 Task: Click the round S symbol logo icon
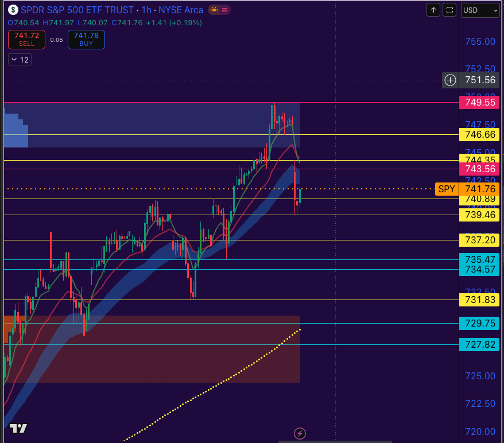(13, 10)
